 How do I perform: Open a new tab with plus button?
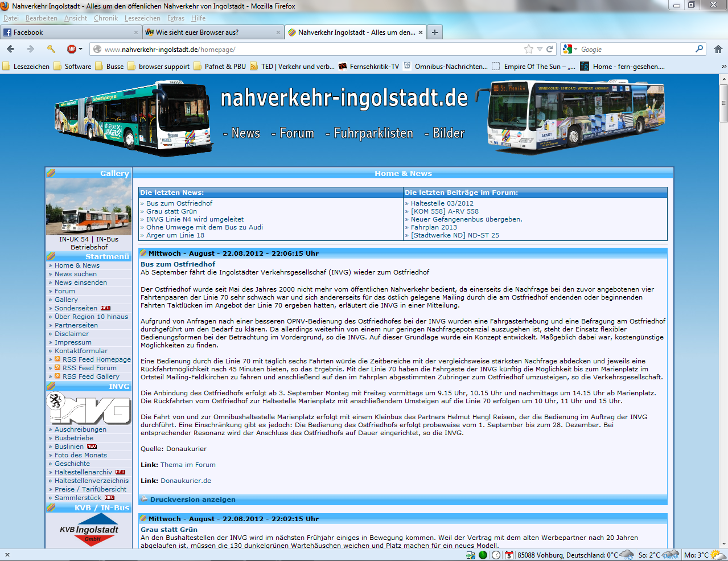click(435, 32)
